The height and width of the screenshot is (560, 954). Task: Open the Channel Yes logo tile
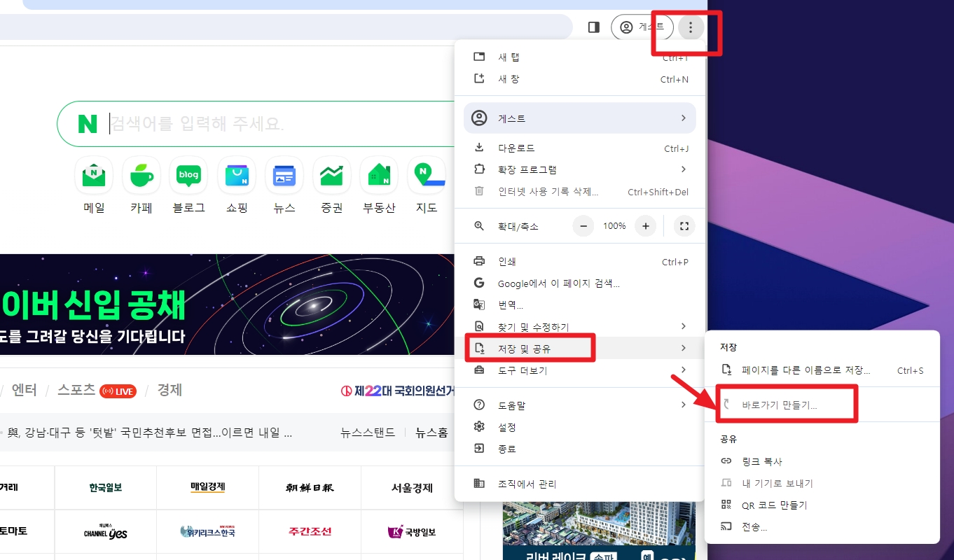click(106, 531)
